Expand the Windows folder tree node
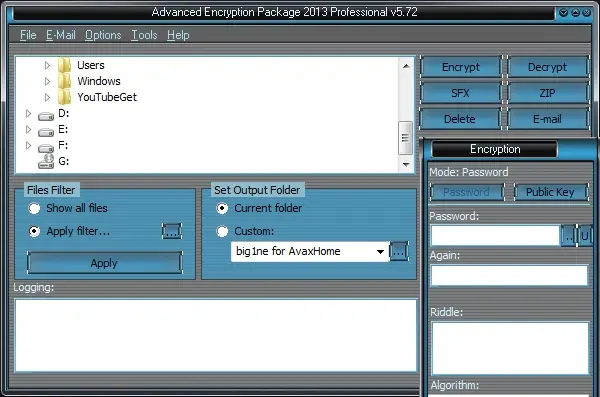Screen dimensions: 600x397 [x=47, y=81]
